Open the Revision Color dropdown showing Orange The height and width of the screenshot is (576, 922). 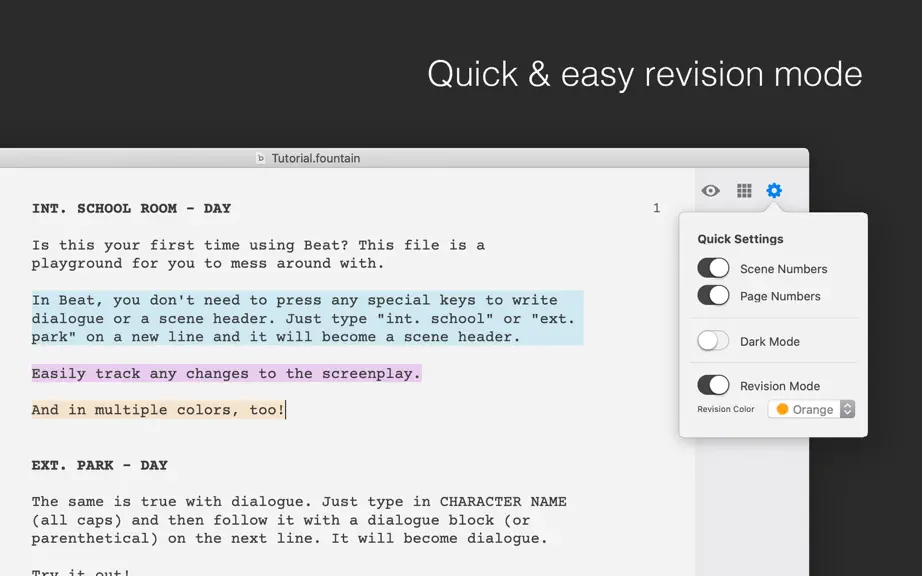[x=811, y=409]
